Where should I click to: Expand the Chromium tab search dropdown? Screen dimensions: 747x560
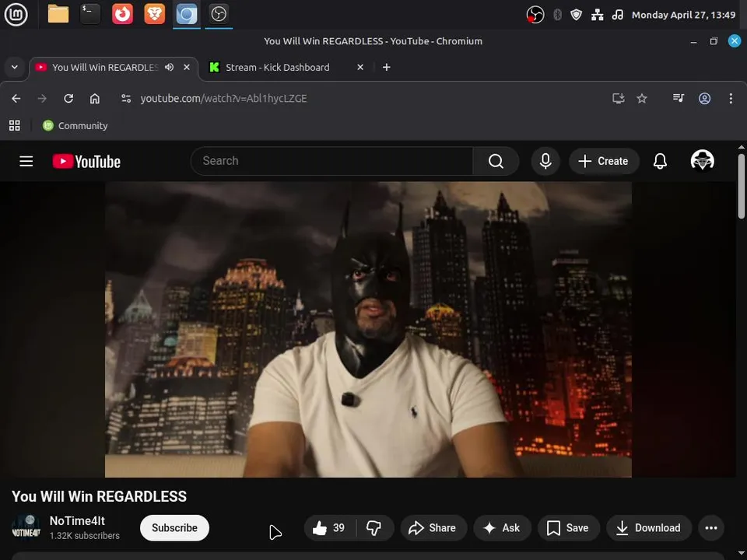coord(14,67)
